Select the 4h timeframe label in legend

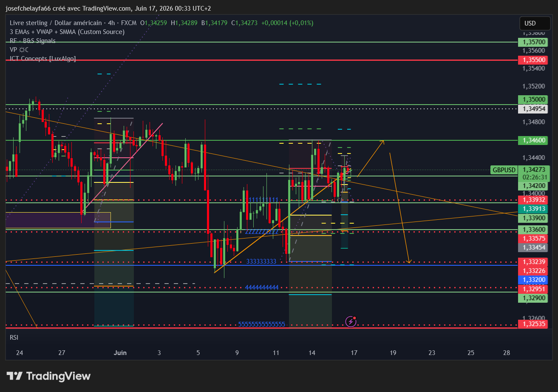112,23
